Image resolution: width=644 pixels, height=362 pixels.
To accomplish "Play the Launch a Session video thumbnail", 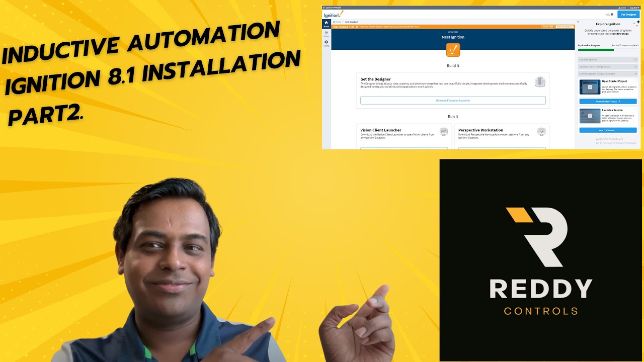I will point(590,116).
